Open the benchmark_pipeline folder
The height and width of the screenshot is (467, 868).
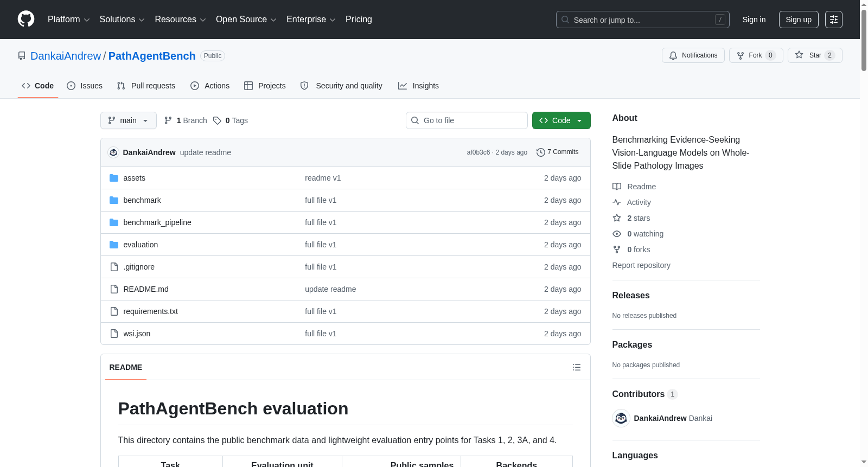[157, 222]
